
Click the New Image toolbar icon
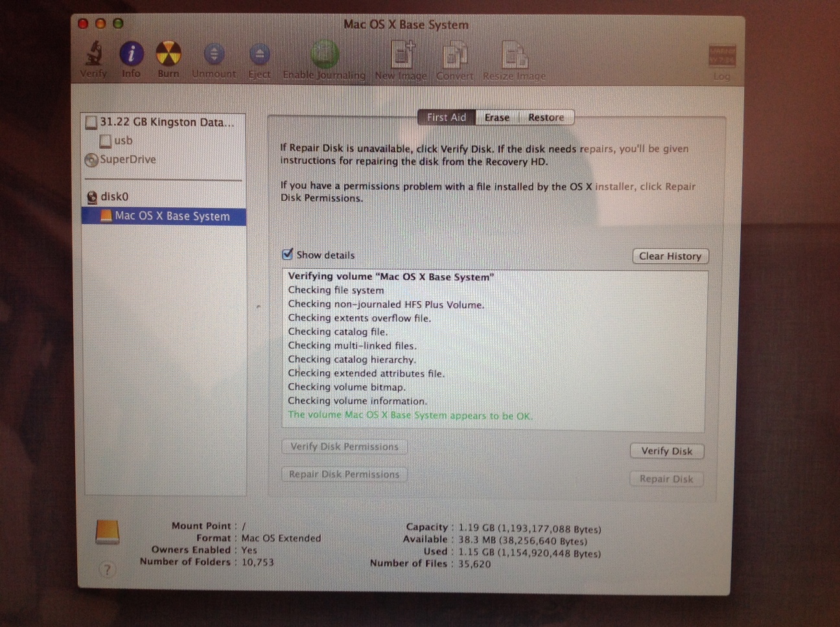tap(402, 54)
